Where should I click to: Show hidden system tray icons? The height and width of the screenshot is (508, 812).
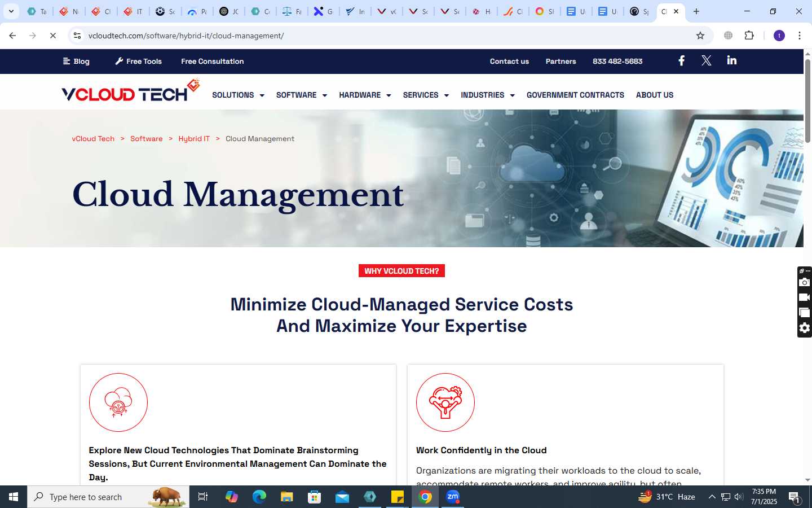[x=712, y=497]
